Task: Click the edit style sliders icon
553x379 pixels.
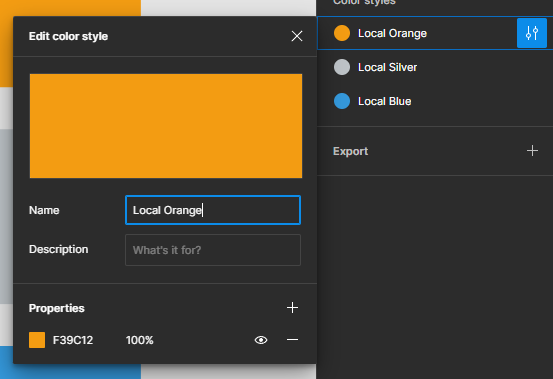Action: 531,33
